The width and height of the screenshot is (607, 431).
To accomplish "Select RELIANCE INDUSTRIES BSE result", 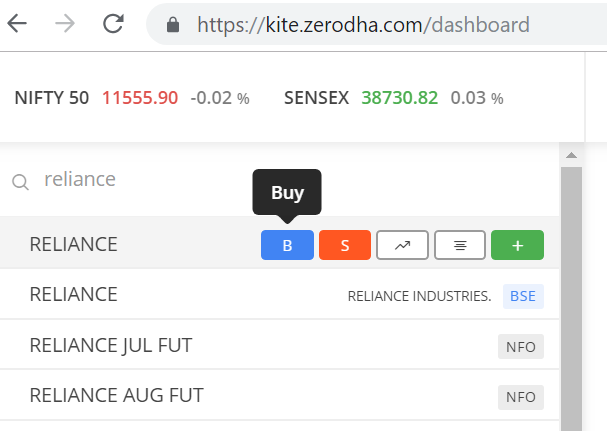I will coord(279,295).
